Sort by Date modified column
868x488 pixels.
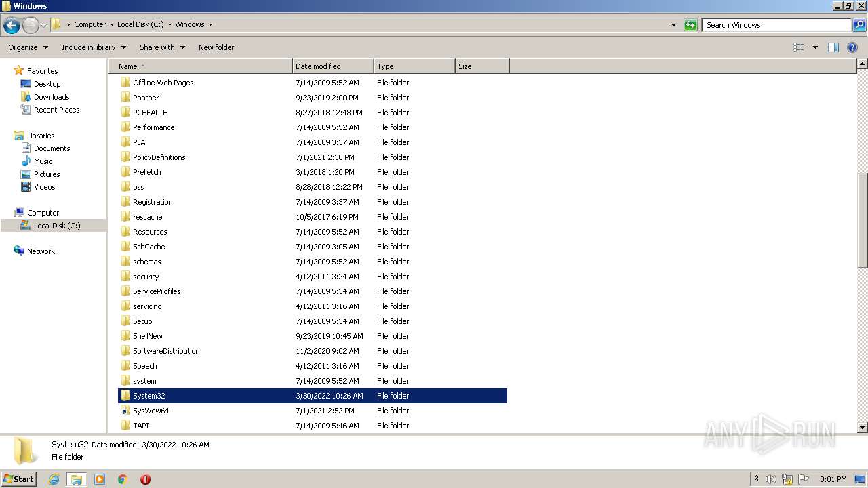[333, 66]
